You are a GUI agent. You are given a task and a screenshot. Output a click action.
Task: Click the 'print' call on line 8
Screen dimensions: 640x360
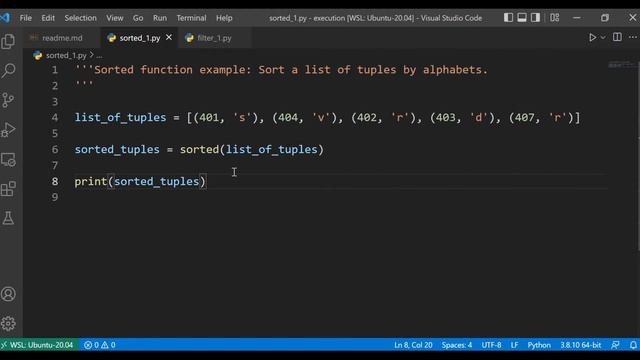91,181
